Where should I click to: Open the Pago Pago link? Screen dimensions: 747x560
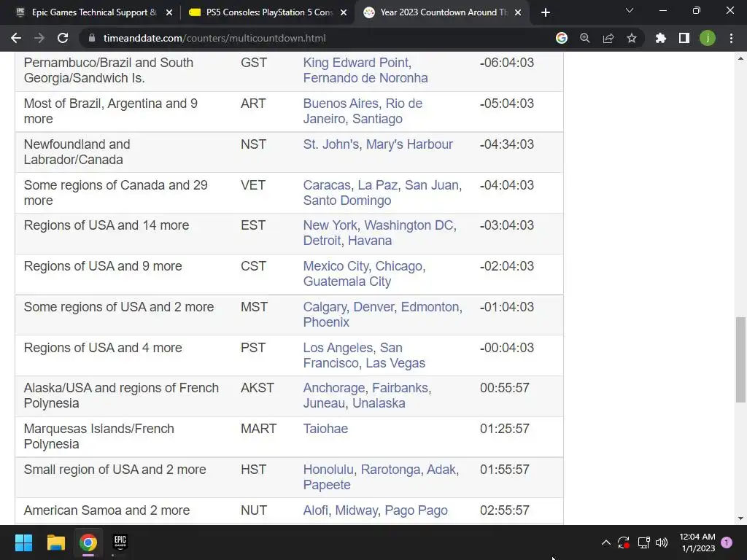click(416, 510)
